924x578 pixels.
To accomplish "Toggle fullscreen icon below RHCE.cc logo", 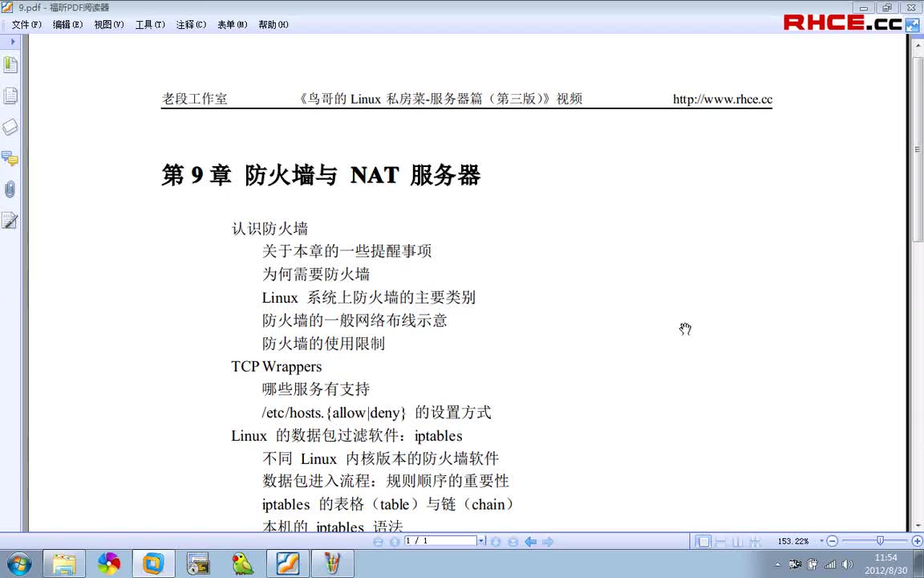I will point(912,26).
